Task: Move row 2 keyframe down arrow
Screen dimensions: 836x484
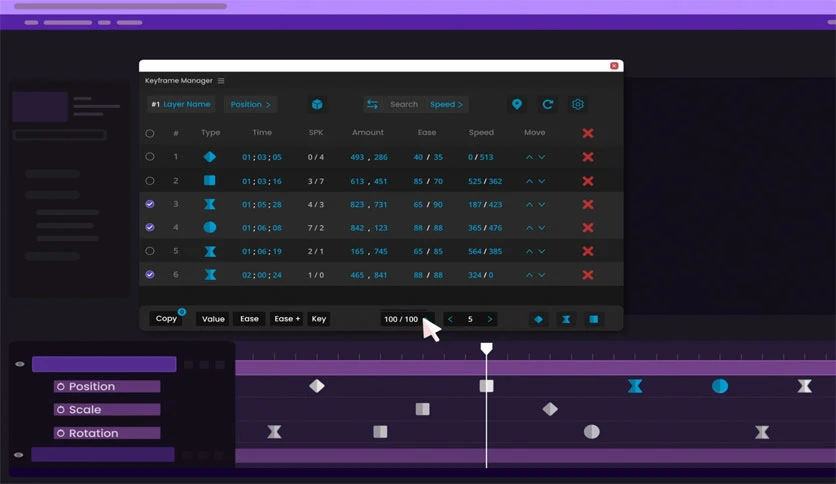Action: pyautogui.click(x=542, y=181)
